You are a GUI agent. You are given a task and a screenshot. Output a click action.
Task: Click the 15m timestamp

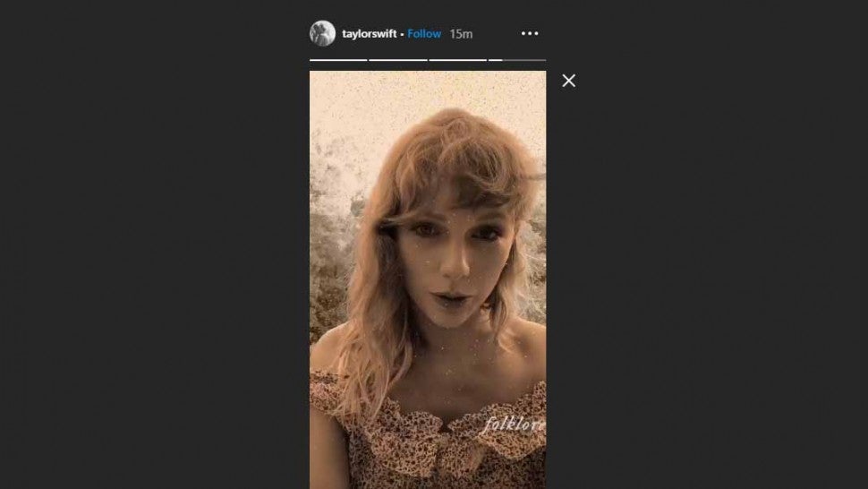pyautogui.click(x=461, y=34)
